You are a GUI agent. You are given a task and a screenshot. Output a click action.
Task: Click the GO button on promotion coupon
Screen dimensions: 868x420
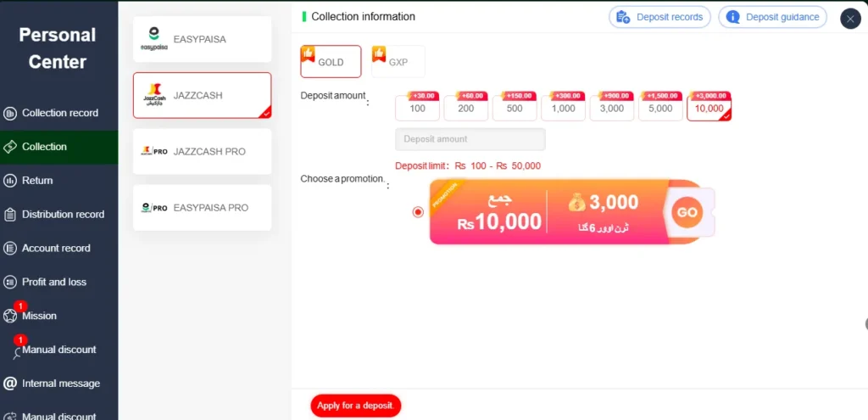tap(687, 211)
